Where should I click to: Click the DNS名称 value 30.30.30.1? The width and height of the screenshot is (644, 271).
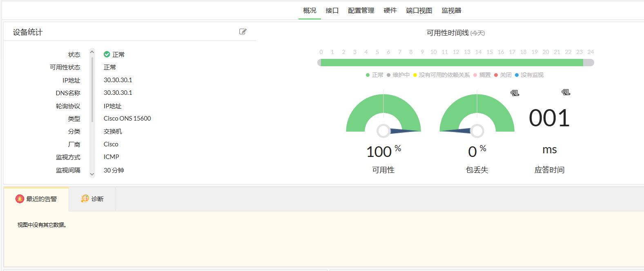pos(118,93)
